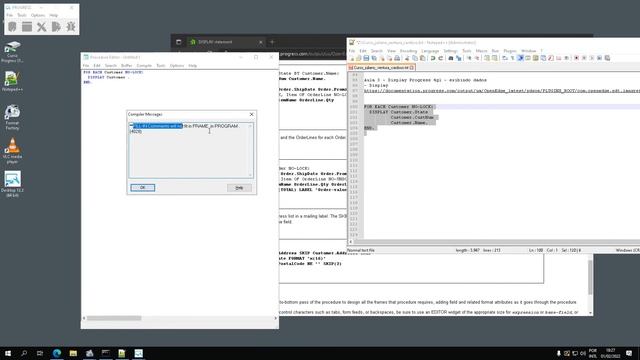Screen dimensions: 640x360
Task: Open Encoding menu in Notepad++
Action: (x=408, y=51)
